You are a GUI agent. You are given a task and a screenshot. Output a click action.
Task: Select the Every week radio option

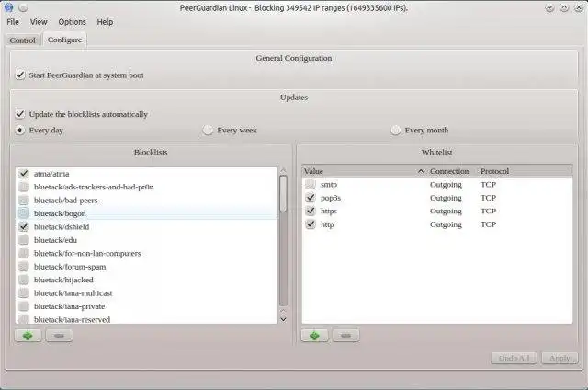(208, 131)
